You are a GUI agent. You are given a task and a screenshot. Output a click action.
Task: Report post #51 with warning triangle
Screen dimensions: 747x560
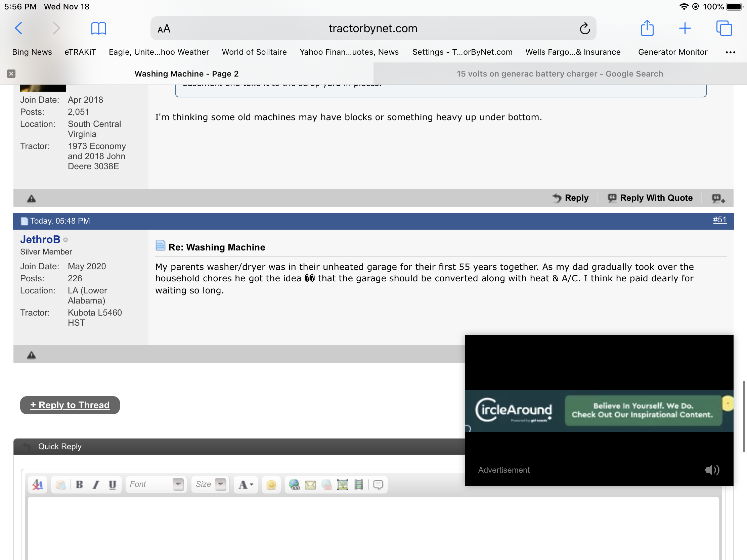pyautogui.click(x=32, y=355)
